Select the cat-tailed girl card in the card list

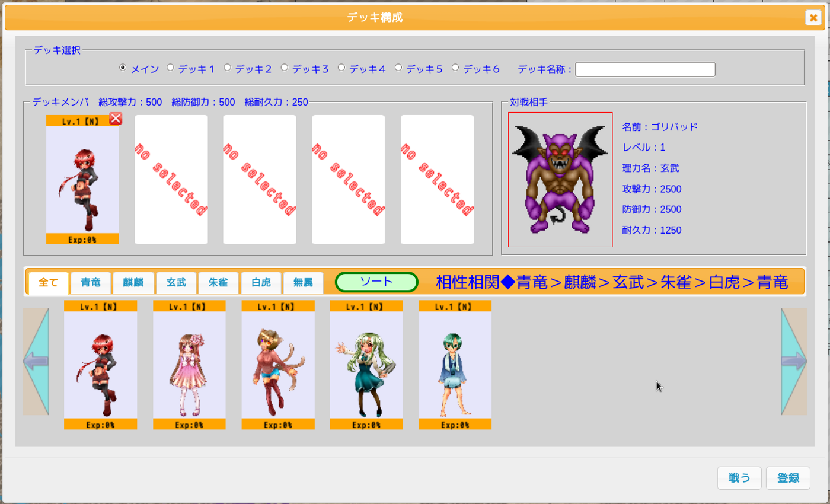pyautogui.click(x=278, y=365)
